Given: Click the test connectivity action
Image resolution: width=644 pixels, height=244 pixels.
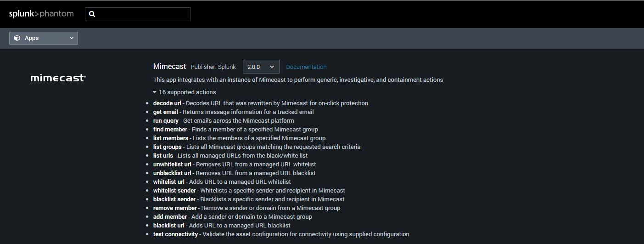Looking at the screenshot, I should (175, 234).
